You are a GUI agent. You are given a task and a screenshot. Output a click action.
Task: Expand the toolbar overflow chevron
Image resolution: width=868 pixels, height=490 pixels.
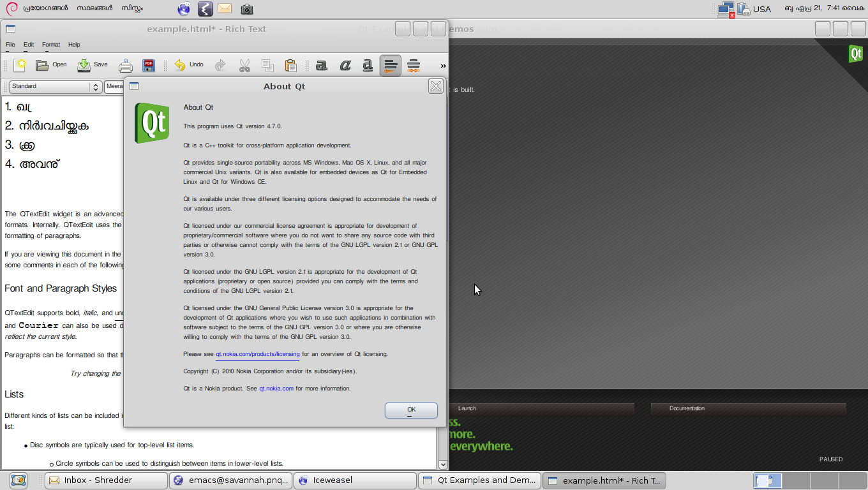(443, 65)
